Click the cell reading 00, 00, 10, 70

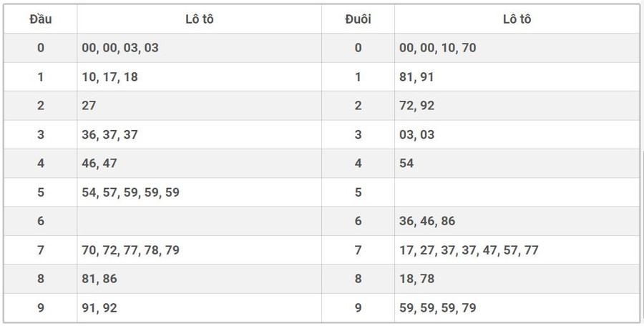pyautogui.click(x=438, y=48)
